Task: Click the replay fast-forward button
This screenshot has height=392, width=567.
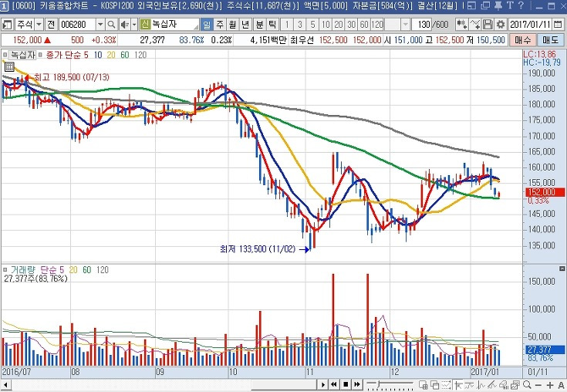Action: [357, 384]
